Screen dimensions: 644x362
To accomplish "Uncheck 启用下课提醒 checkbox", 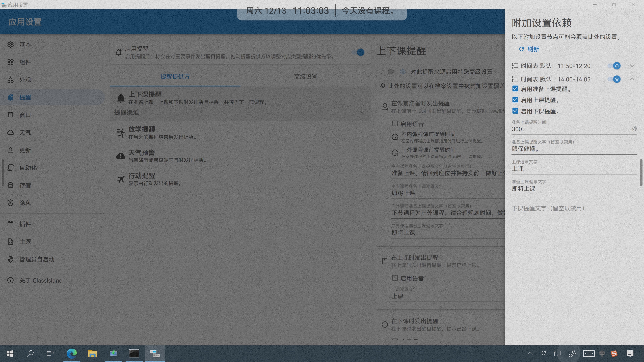I will (515, 111).
